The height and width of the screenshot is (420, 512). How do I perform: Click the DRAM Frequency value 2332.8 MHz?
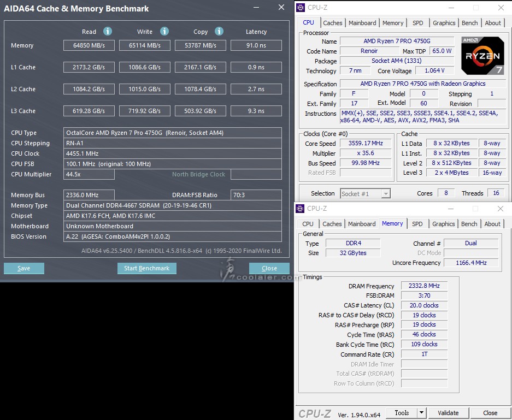click(424, 286)
